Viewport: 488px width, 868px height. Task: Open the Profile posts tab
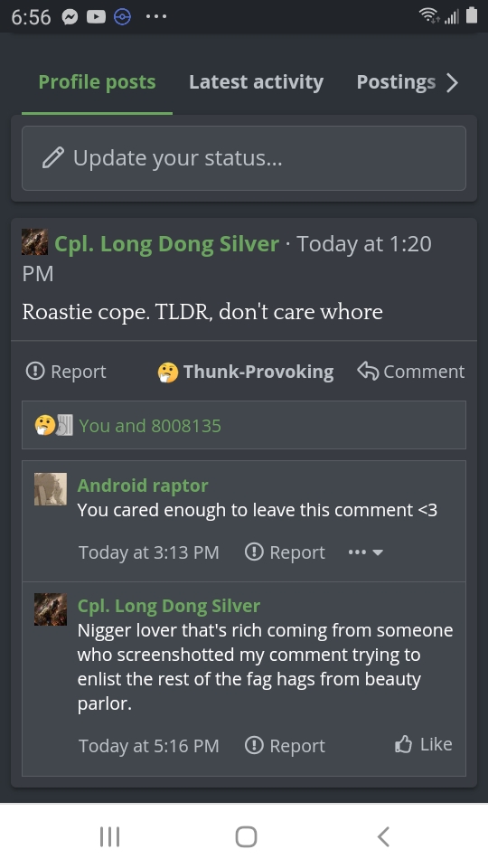[x=97, y=82]
